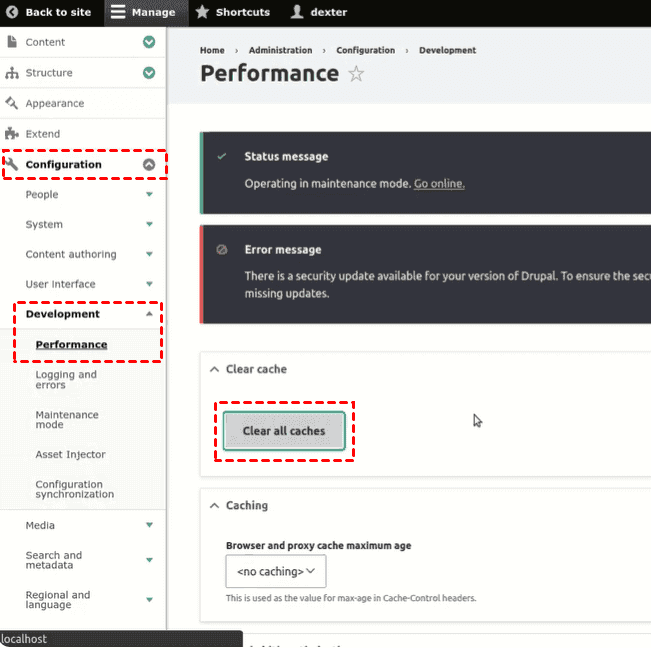Click the Error message heading

coord(283,249)
